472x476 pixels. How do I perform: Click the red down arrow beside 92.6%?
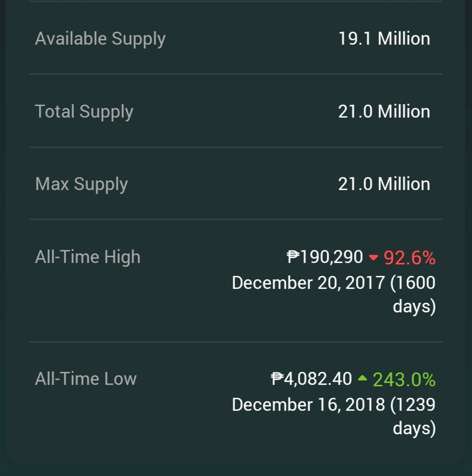(373, 258)
